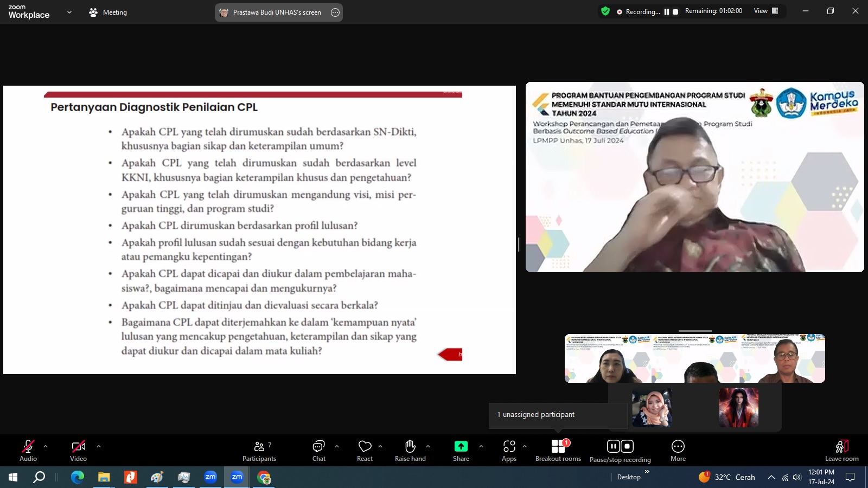Viewport: 868px width, 488px height.
Task: Start sharing with the green Share icon
Action: [x=461, y=446]
